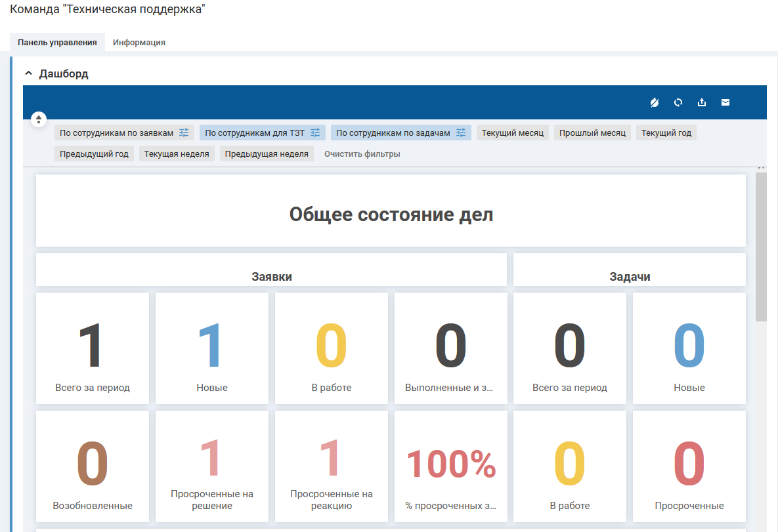
Task: Click the dashboard vertical scrollbar thumb
Action: click(760, 246)
